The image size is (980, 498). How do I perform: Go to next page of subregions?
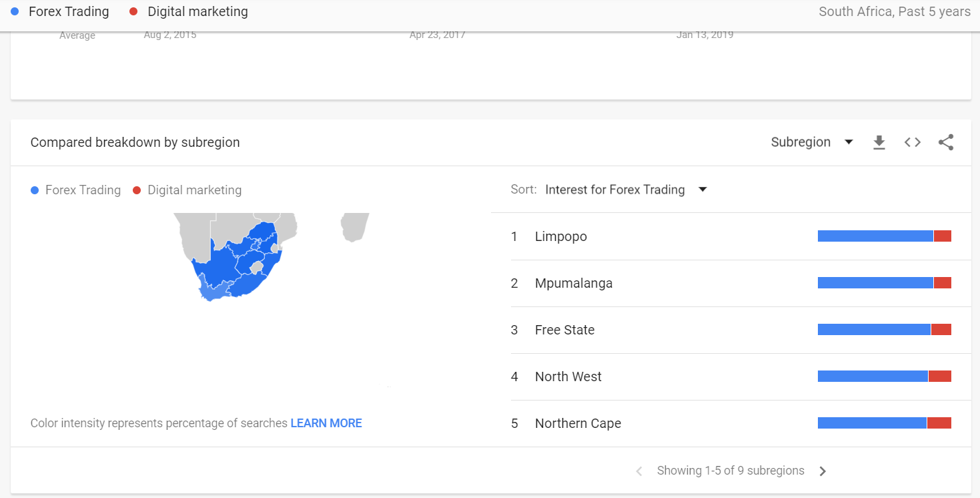click(823, 471)
